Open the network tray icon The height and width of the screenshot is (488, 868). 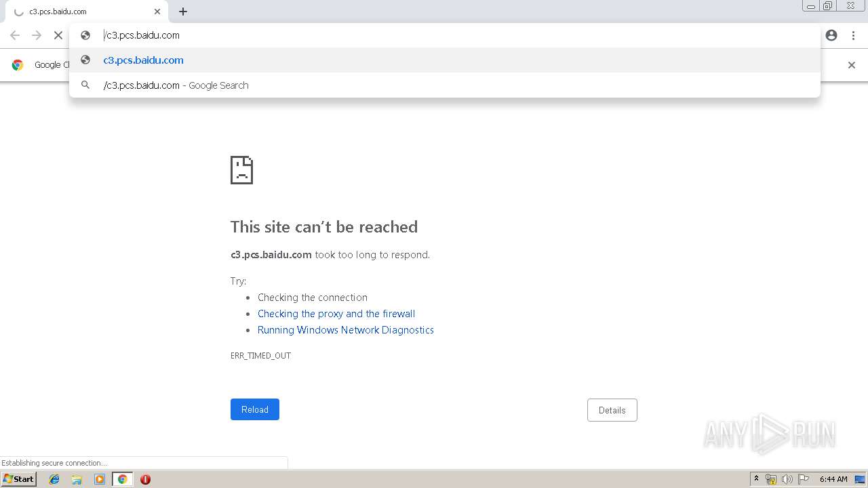tap(771, 479)
